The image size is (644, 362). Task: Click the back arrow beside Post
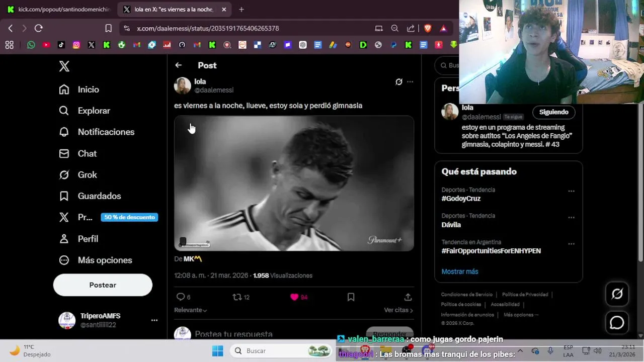(x=178, y=65)
